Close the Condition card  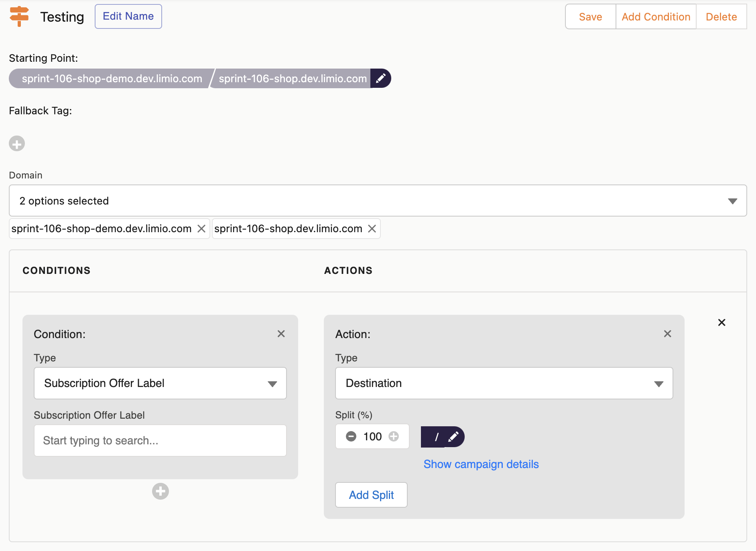(281, 334)
